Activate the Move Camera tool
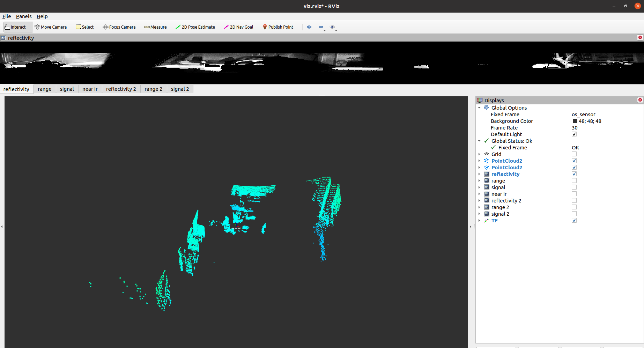Image resolution: width=644 pixels, height=348 pixels. point(51,27)
